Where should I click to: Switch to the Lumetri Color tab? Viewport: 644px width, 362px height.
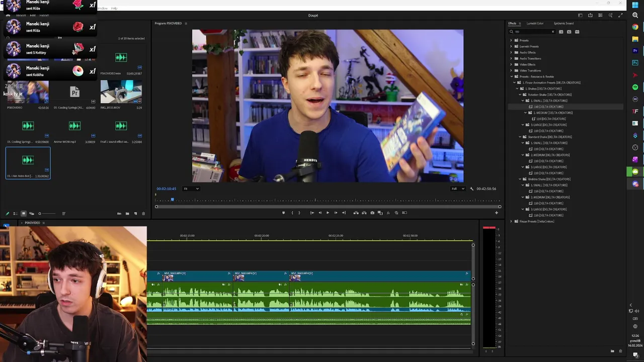coord(535,23)
